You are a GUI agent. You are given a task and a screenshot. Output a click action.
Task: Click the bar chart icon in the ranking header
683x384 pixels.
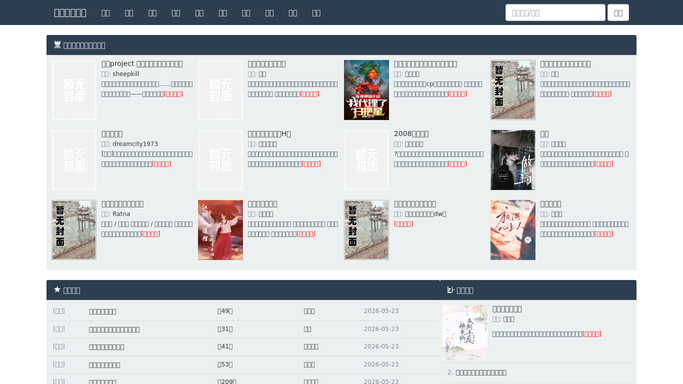point(450,290)
